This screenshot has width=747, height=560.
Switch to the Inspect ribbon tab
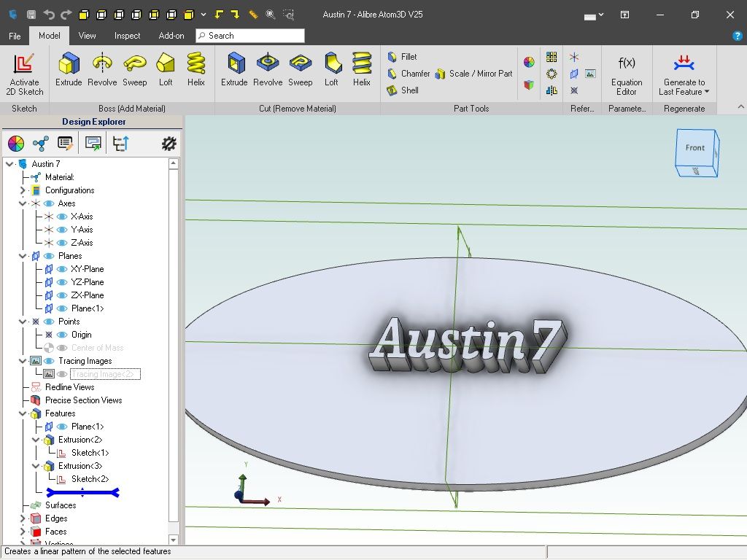point(127,36)
